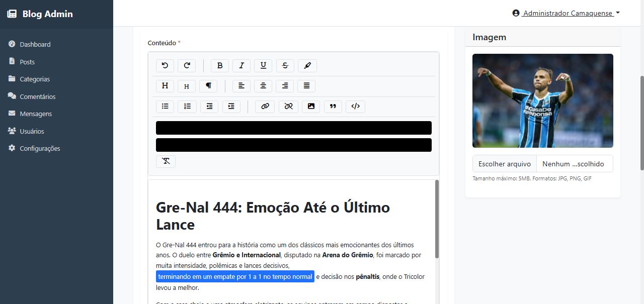644x304 pixels.
Task: Align text to the right
Action: (285, 86)
